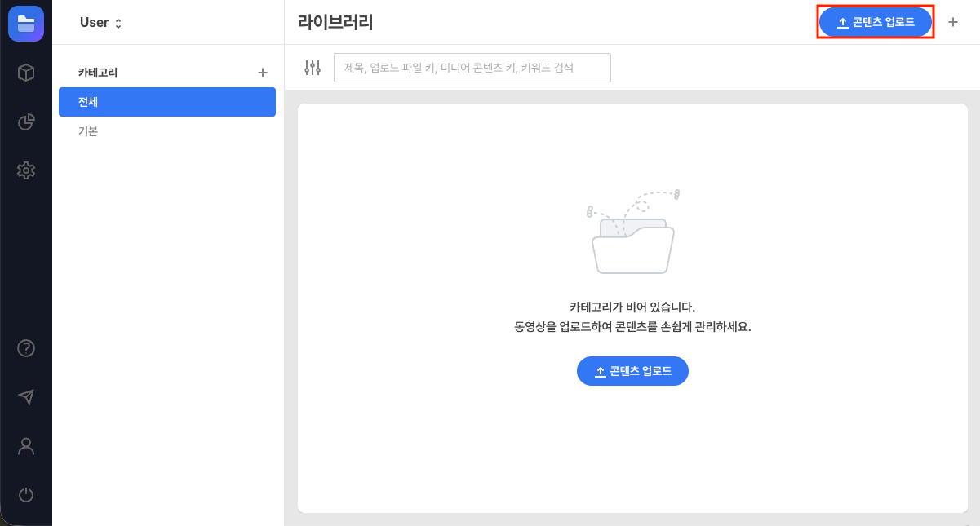This screenshot has width=980, height=526.
Task: Switch to the 기본 category
Action: (x=88, y=131)
